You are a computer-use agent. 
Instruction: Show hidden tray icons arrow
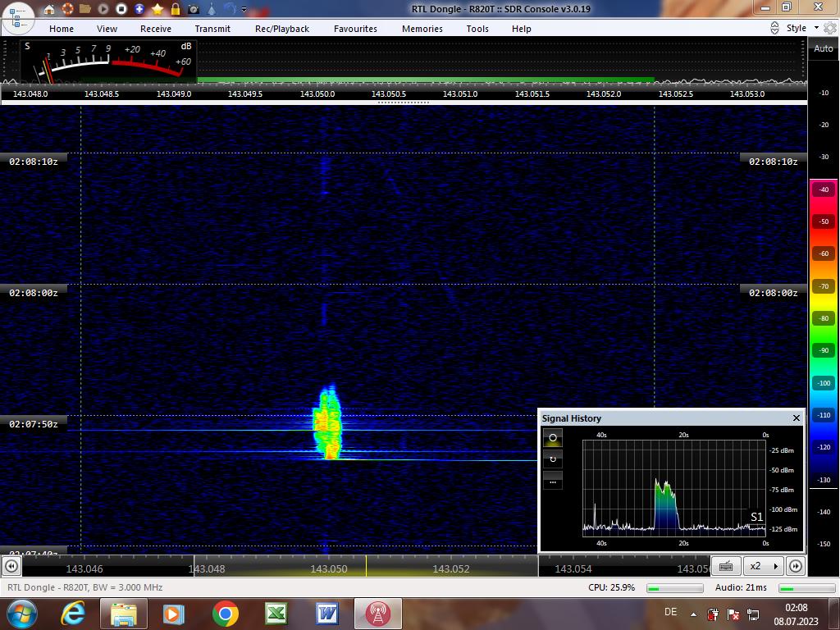click(x=693, y=614)
